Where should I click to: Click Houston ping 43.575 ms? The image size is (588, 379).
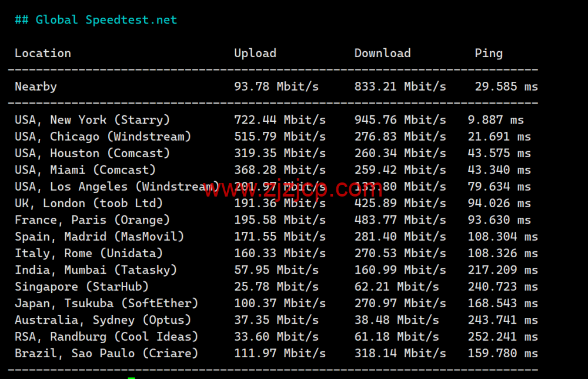(x=499, y=154)
